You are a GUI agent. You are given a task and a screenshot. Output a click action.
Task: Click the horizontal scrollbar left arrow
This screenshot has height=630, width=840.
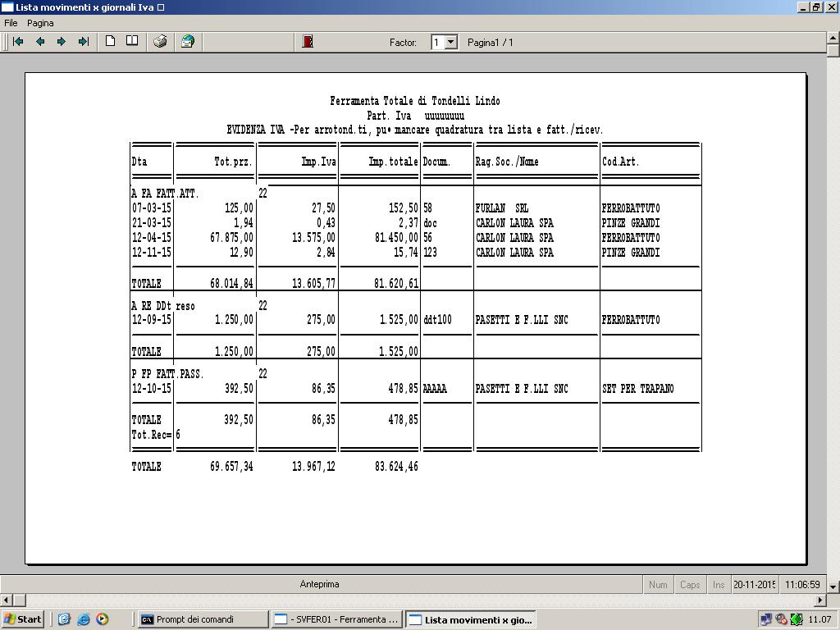coord(6,600)
